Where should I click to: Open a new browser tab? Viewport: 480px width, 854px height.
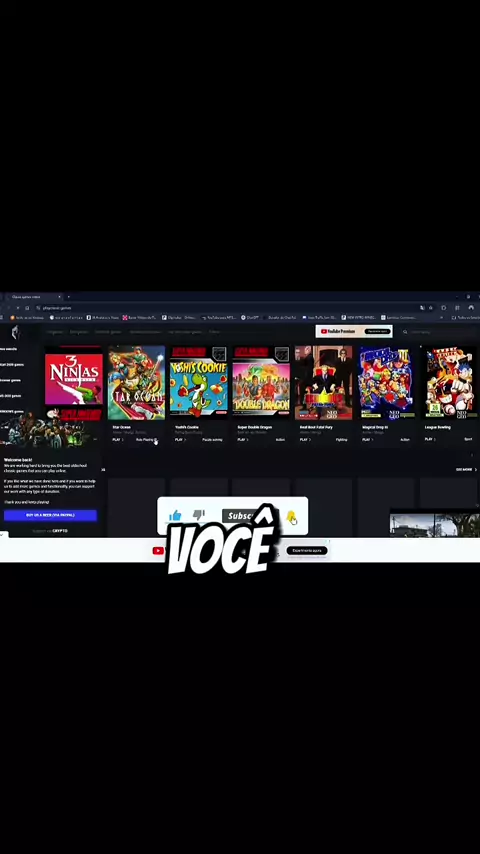click(x=68, y=297)
